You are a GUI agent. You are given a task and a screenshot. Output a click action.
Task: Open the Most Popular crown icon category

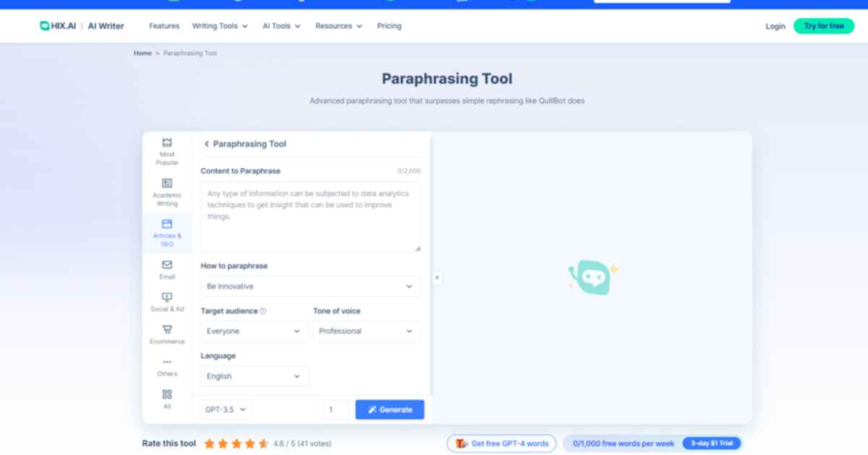[x=167, y=143]
